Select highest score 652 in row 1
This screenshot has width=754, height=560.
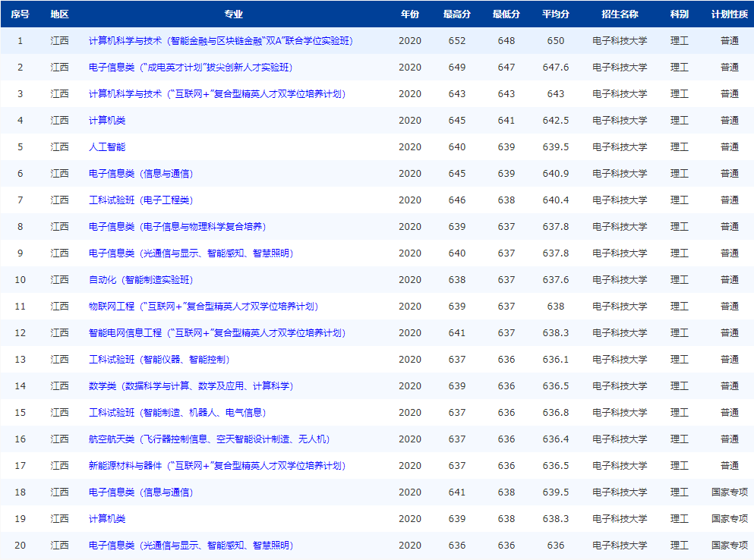pos(457,41)
